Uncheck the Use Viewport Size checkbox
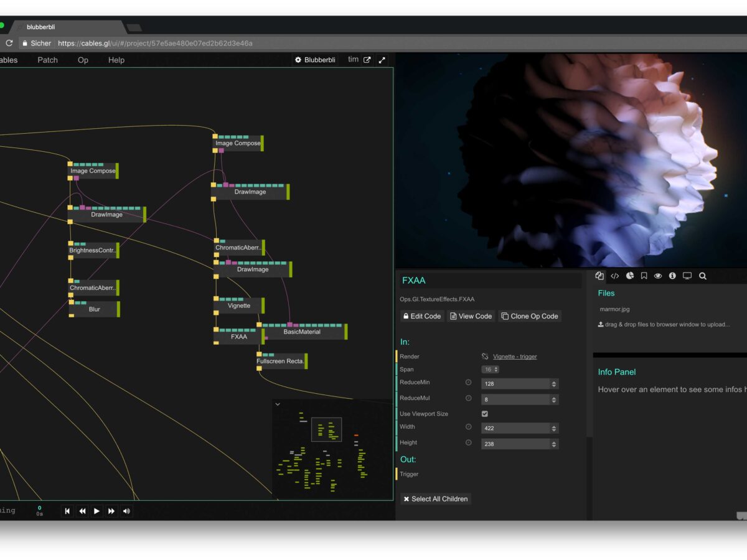Screen dimensions: 747x560 [x=485, y=414]
